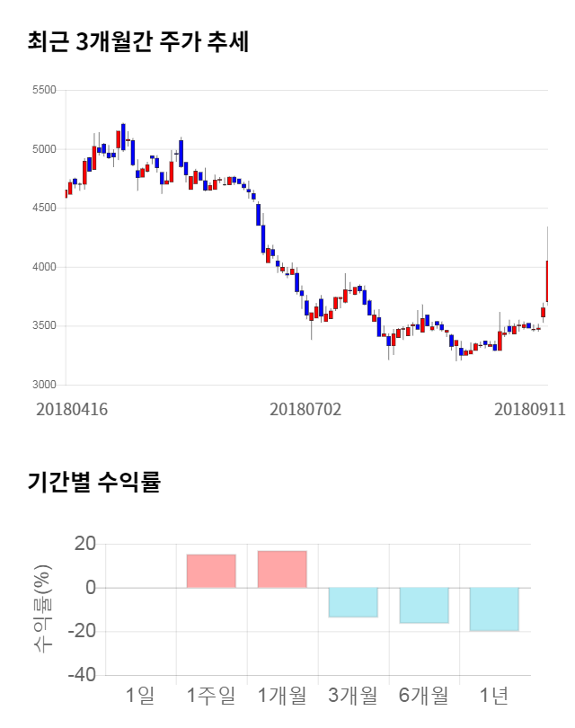Click the 1일 period label
This screenshot has width=575, height=728.
(x=140, y=695)
